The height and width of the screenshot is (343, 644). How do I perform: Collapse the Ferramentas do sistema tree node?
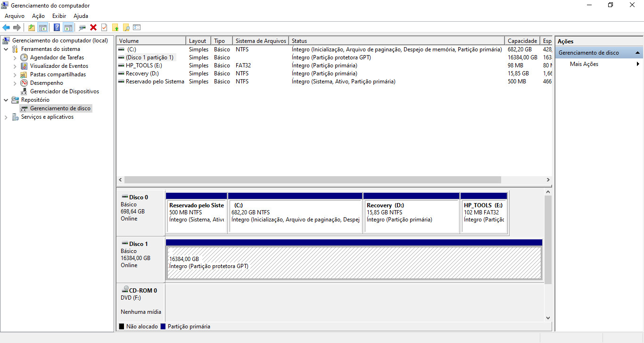click(x=6, y=49)
